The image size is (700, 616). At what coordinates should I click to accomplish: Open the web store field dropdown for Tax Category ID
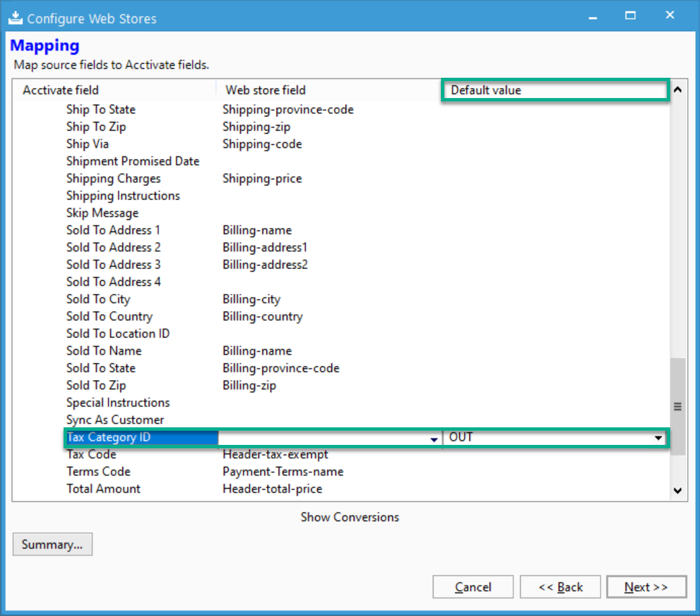click(x=434, y=440)
